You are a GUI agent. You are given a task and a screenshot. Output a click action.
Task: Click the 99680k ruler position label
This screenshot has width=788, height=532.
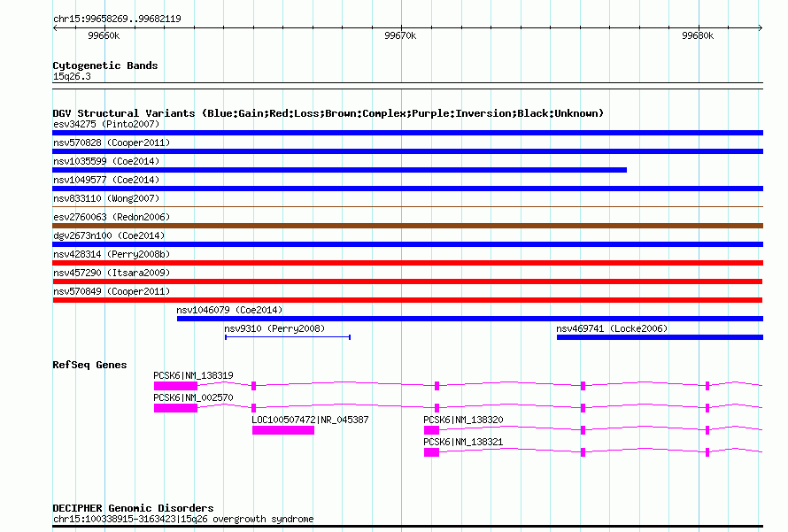coord(698,35)
